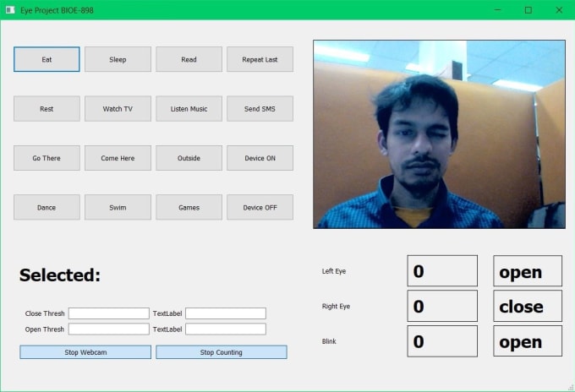Select the Rest button

pyautogui.click(x=47, y=108)
